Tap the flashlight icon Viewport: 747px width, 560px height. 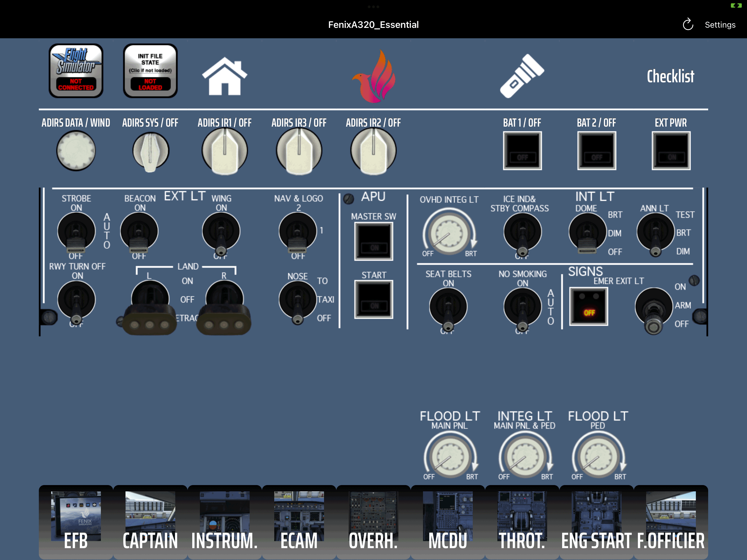click(522, 76)
